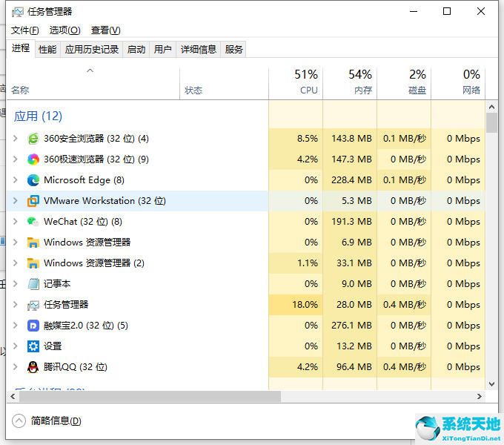Click the 记事本 notepad icon

(x=33, y=284)
